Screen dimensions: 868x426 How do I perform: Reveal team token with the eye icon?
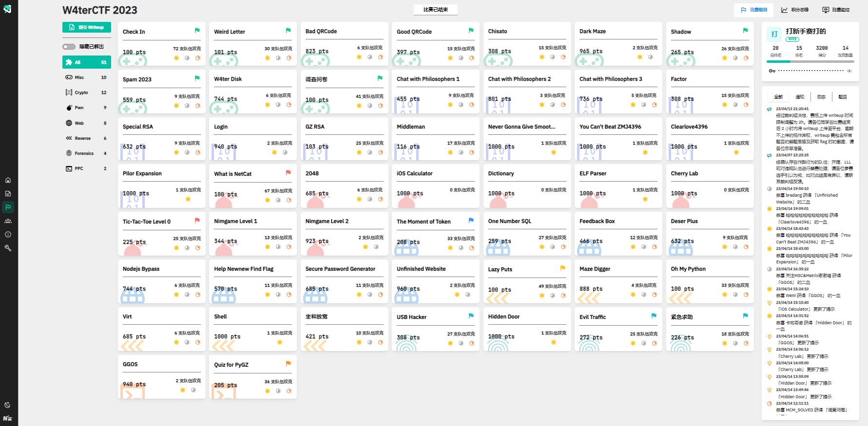pos(849,71)
